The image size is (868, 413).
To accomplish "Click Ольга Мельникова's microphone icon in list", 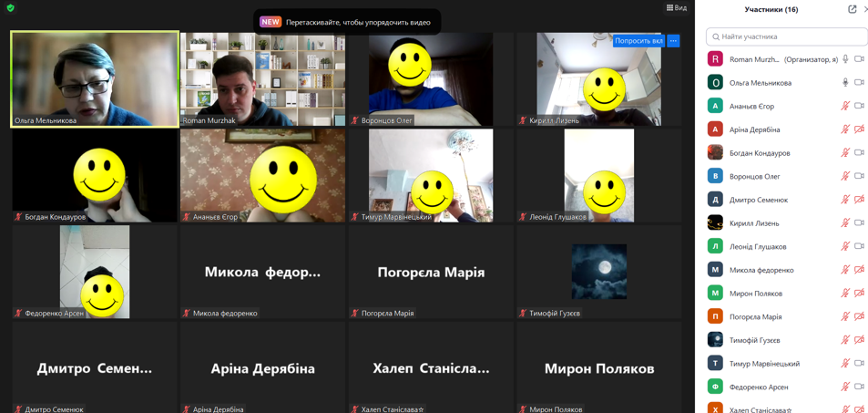I will pyautogui.click(x=845, y=83).
